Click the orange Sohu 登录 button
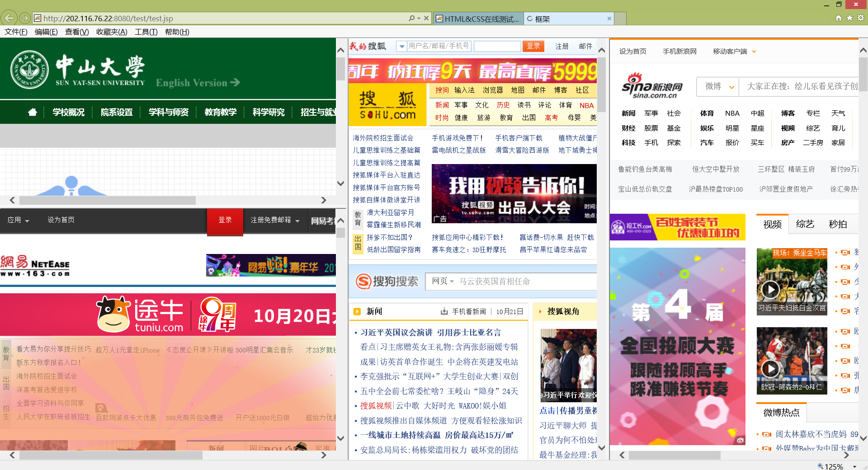This screenshot has height=470, width=868. (533, 46)
